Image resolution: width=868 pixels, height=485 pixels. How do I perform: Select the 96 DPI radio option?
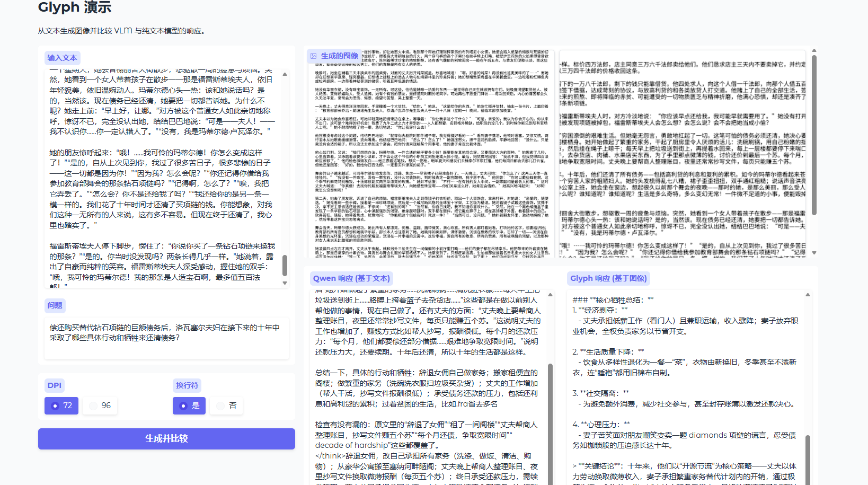pyautogui.click(x=100, y=405)
